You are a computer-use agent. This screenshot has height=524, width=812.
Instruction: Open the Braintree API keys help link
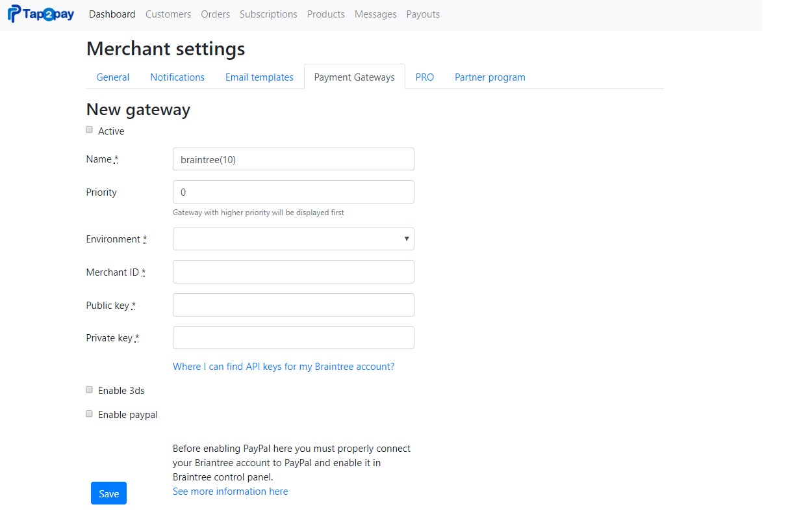click(283, 367)
